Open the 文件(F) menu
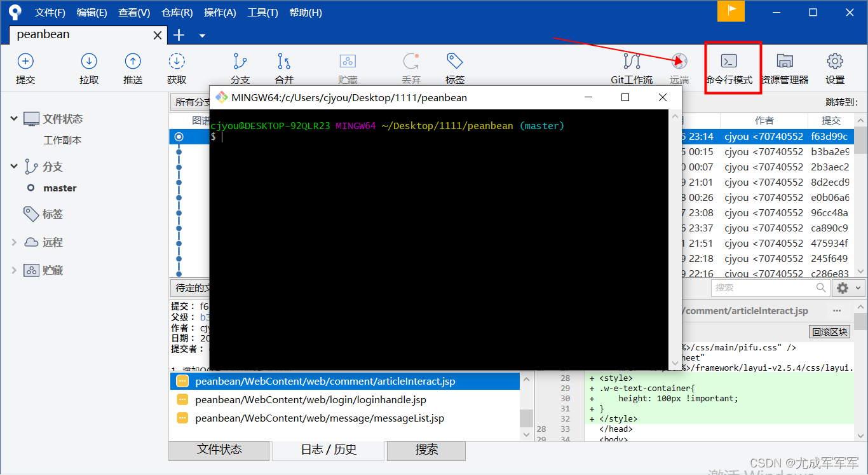The height and width of the screenshot is (475, 868). pyautogui.click(x=50, y=13)
